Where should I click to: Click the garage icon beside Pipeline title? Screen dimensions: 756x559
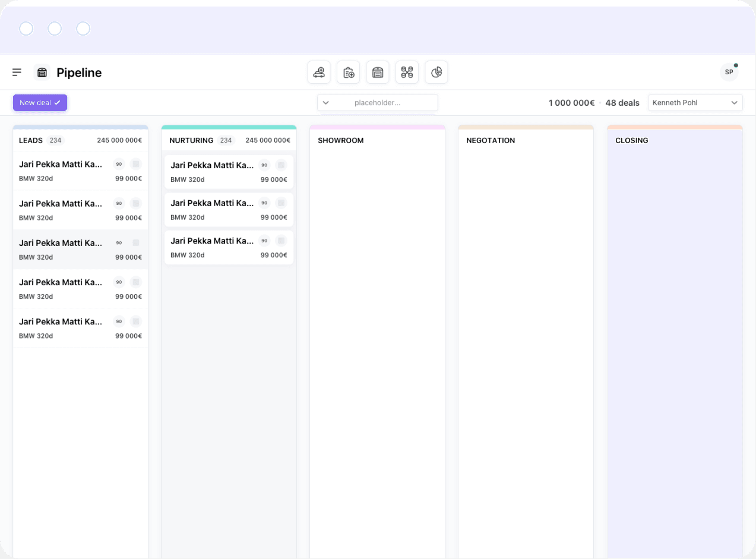point(42,72)
